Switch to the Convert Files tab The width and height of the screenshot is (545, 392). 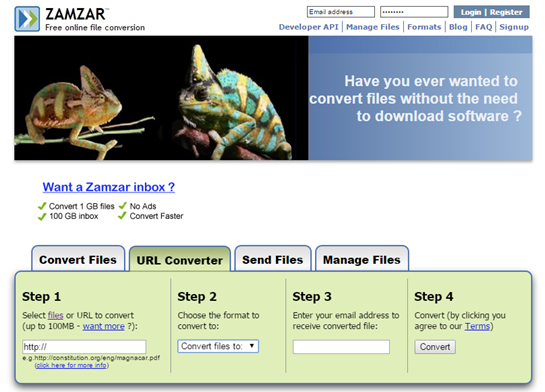click(x=78, y=259)
